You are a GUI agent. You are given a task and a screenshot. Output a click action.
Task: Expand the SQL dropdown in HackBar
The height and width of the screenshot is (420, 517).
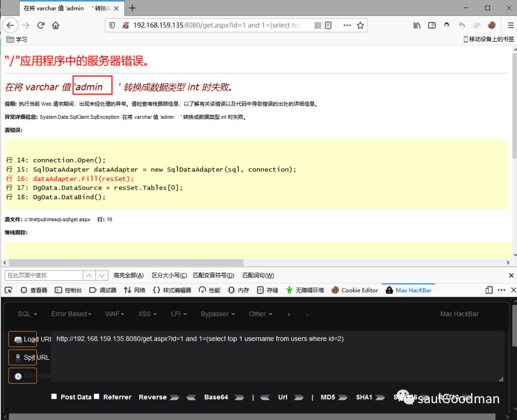click(27, 314)
